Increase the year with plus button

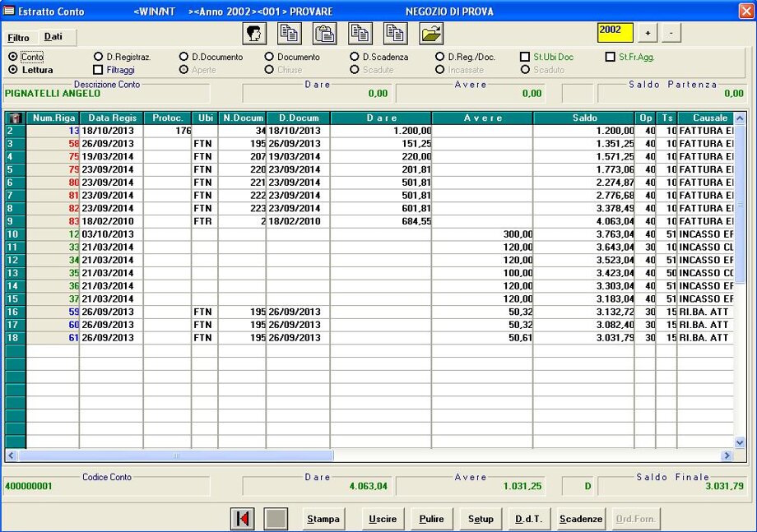coord(648,34)
